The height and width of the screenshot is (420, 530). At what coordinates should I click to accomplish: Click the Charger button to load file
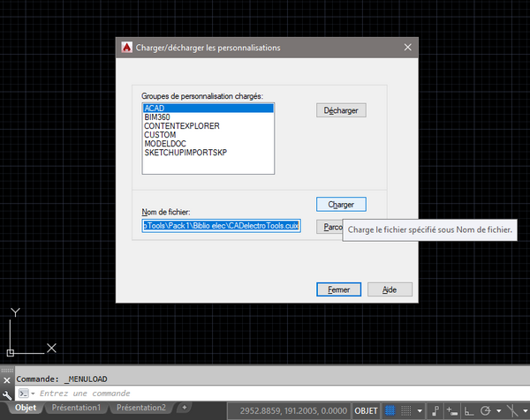(341, 205)
